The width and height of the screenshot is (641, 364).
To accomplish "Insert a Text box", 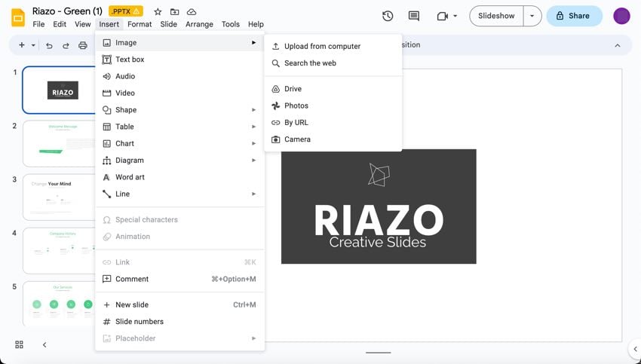I will pyautogui.click(x=130, y=60).
